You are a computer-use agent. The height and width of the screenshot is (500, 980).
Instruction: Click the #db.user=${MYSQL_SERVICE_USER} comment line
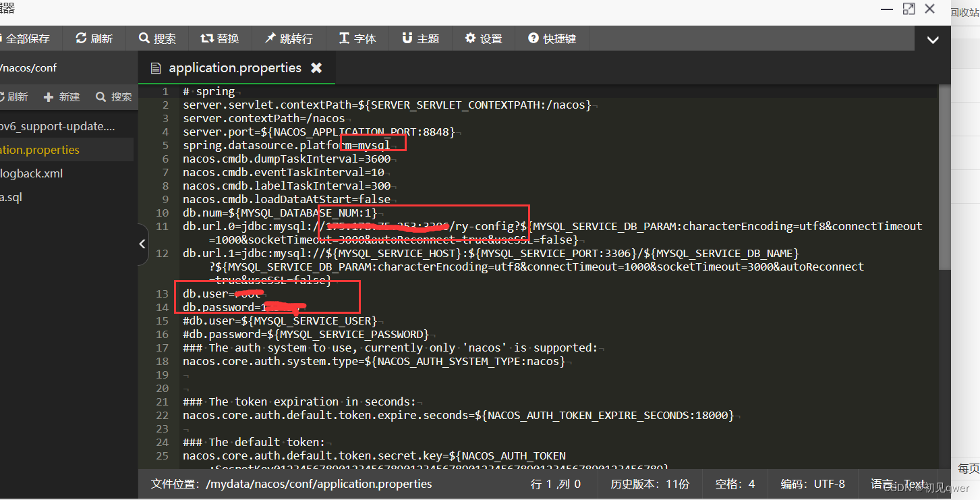point(280,321)
